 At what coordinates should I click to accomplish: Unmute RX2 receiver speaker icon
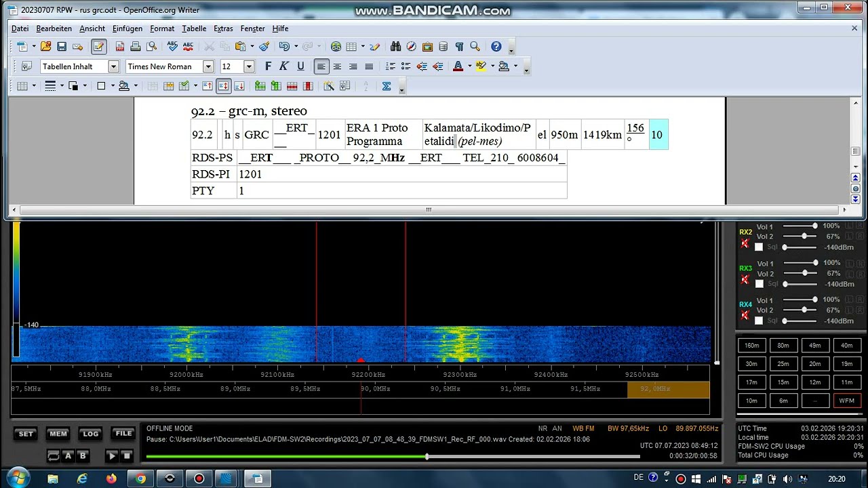(x=745, y=243)
